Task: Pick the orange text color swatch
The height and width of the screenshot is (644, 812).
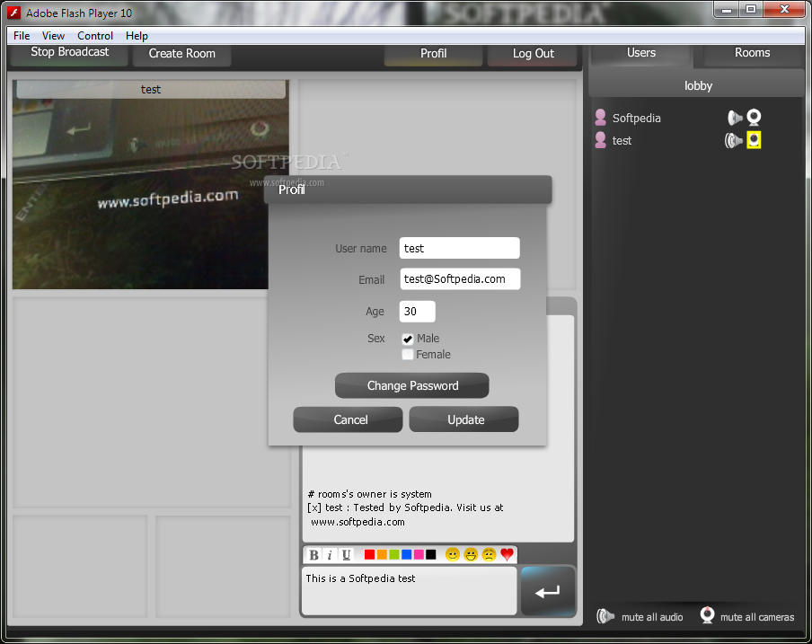Action: [382, 555]
